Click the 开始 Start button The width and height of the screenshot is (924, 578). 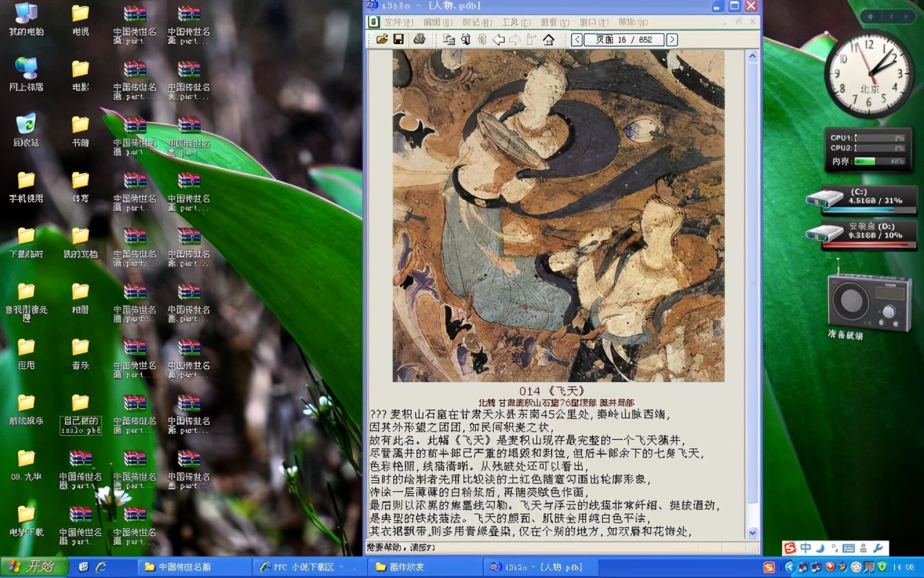click(33, 567)
